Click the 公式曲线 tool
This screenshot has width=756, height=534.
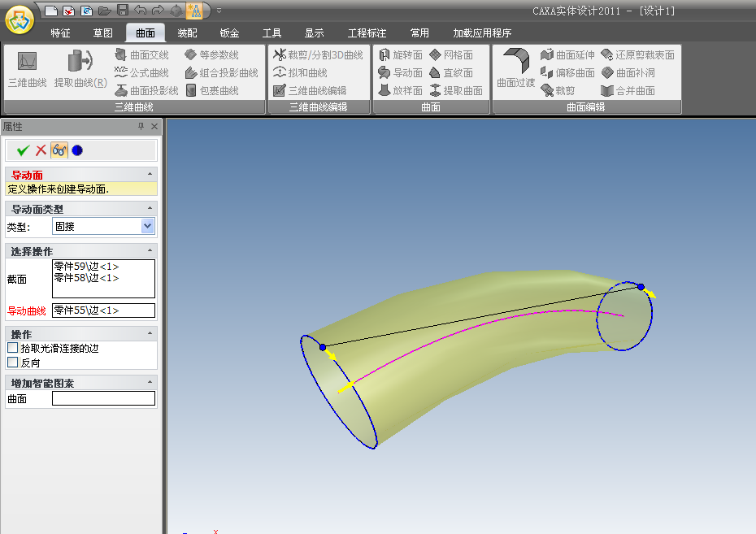tap(141, 73)
